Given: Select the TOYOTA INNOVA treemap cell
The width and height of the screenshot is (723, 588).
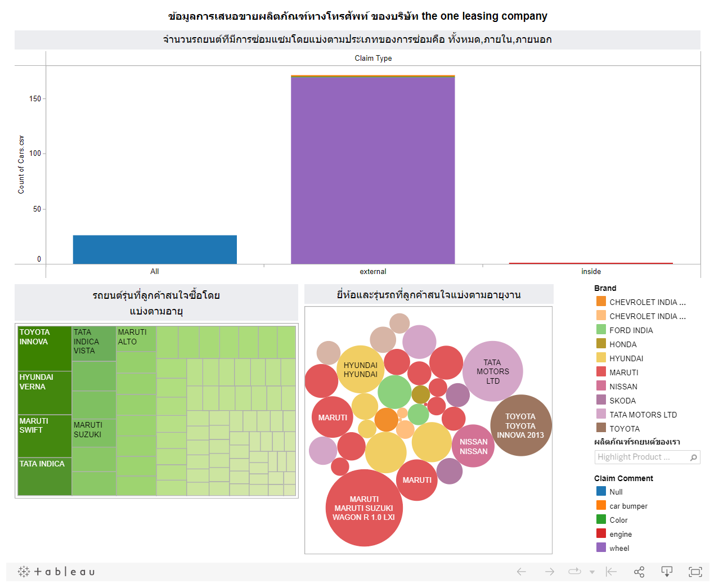Looking at the screenshot, I should pos(44,348).
